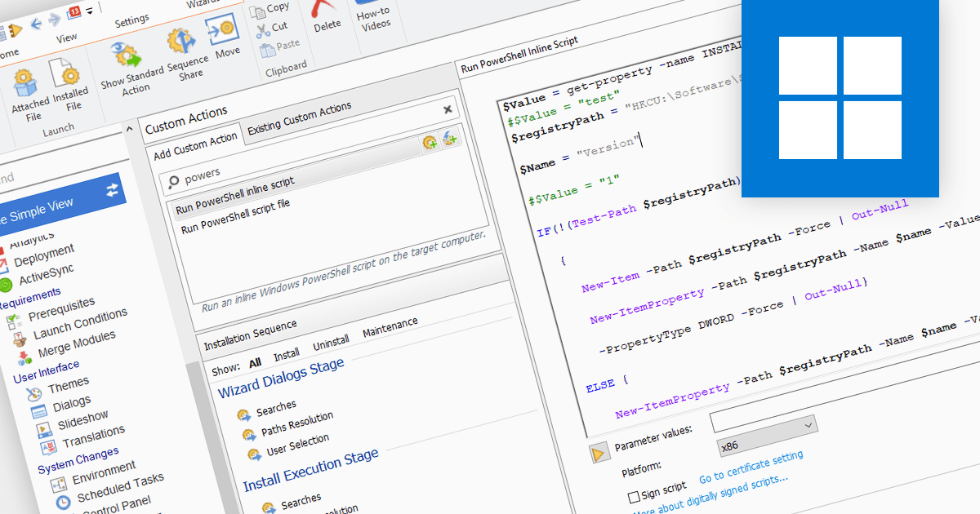
Task: Filter the sequence by Maintenance
Action: [x=390, y=328]
